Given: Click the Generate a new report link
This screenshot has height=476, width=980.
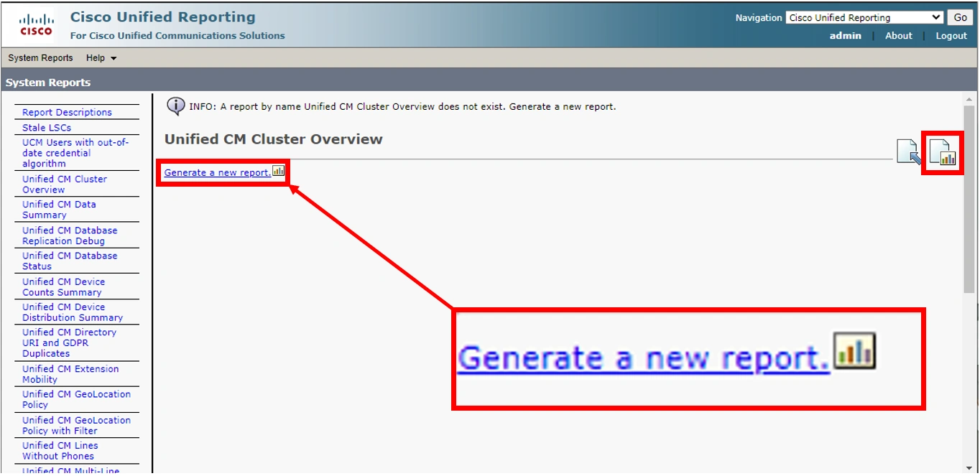Looking at the screenshot, I should point(217,172).
